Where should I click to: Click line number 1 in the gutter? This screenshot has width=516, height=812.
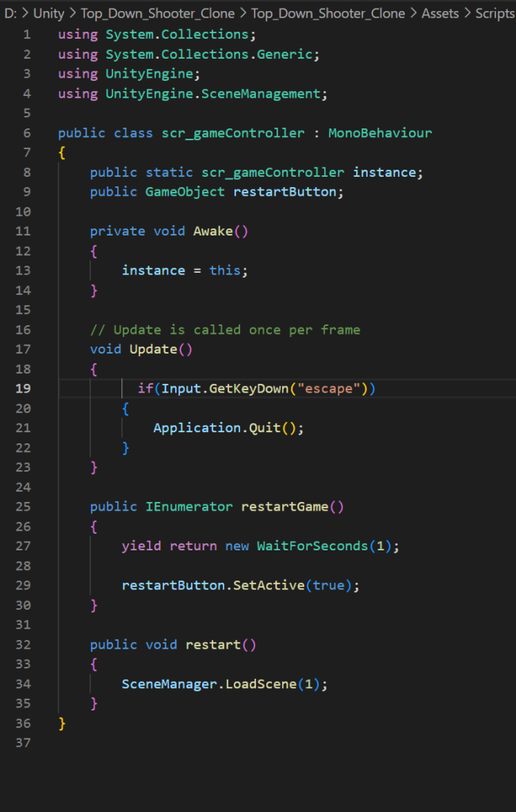click(27, 35)
